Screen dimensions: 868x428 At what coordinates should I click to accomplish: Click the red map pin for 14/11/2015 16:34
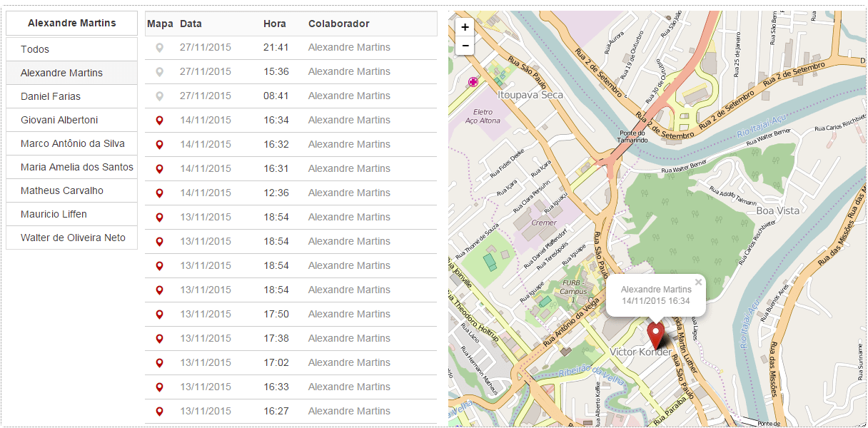pyautogui.click(x=160, y=121)
